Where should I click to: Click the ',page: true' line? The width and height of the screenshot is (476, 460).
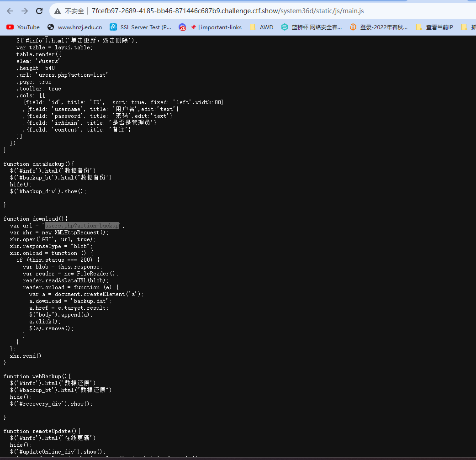point(34,82)
